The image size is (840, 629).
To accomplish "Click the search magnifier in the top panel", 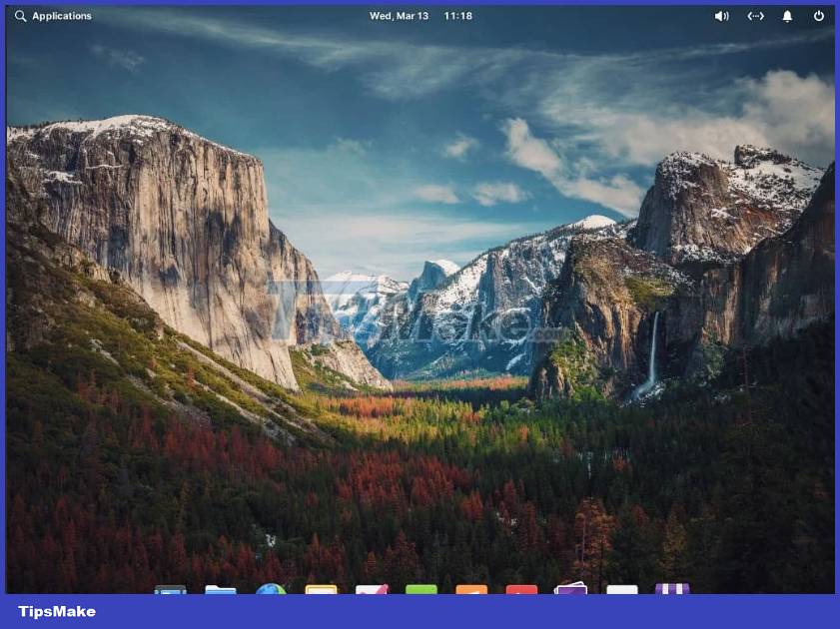I will (x=20, y=16).
